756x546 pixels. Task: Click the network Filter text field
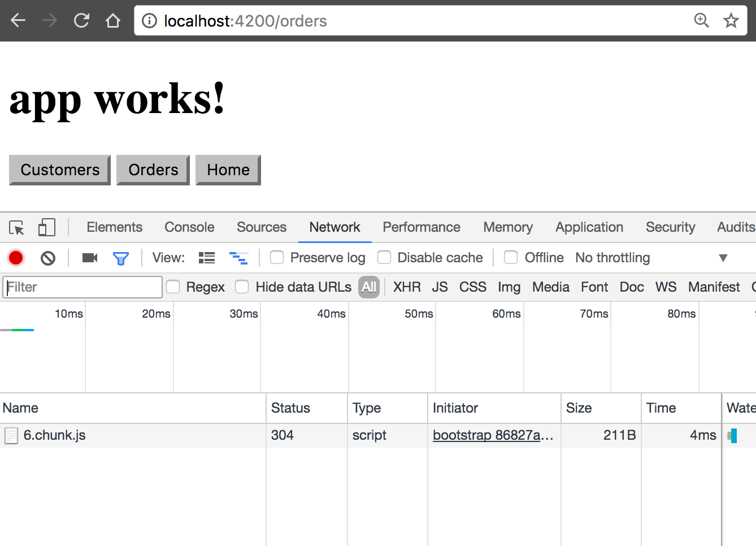coord(82,287)
